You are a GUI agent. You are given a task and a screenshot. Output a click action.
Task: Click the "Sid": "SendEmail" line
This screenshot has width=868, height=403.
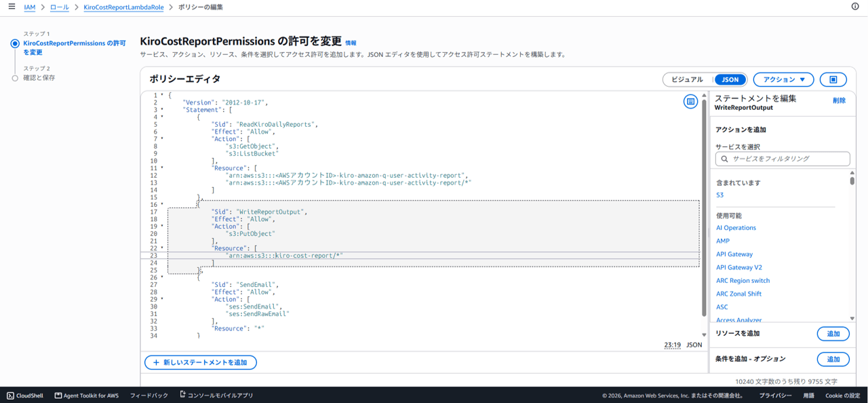coord(245,285)
